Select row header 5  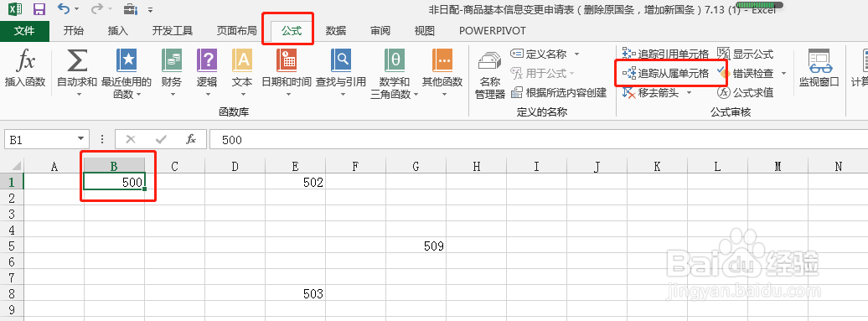click(x=12, y=246)
